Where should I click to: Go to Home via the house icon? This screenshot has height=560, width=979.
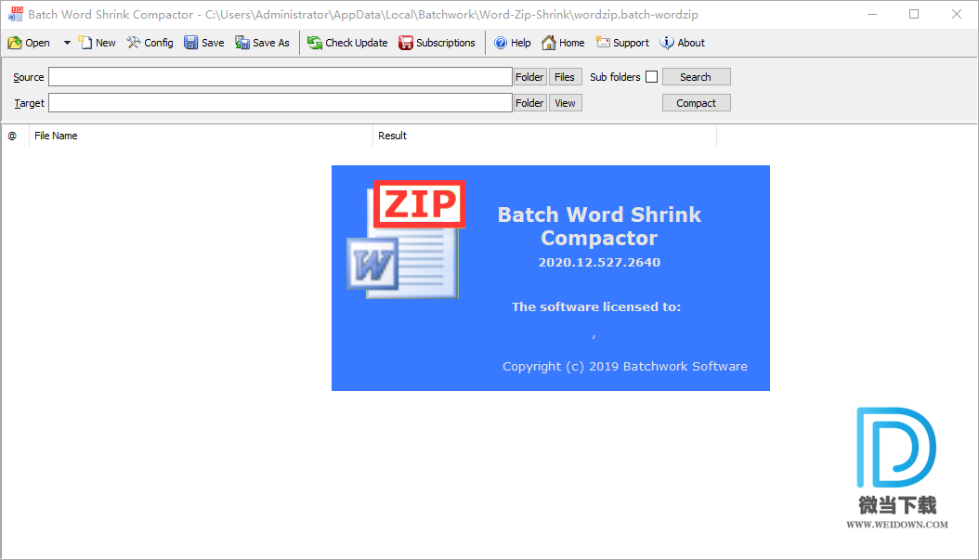(549, 43)
